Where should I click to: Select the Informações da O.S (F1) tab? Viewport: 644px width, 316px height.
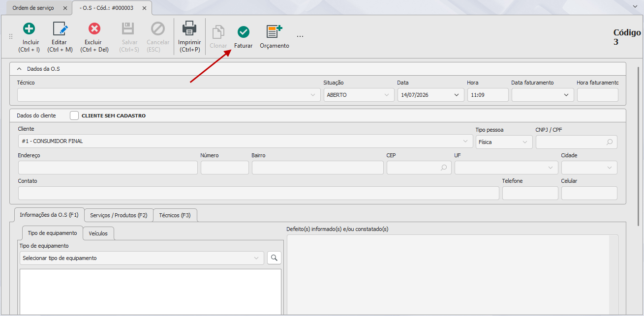click(49, 215)
